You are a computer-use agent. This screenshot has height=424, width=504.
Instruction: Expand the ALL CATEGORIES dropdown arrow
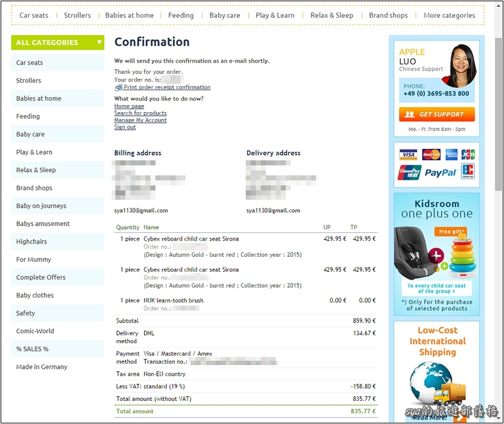pos(99,43)
